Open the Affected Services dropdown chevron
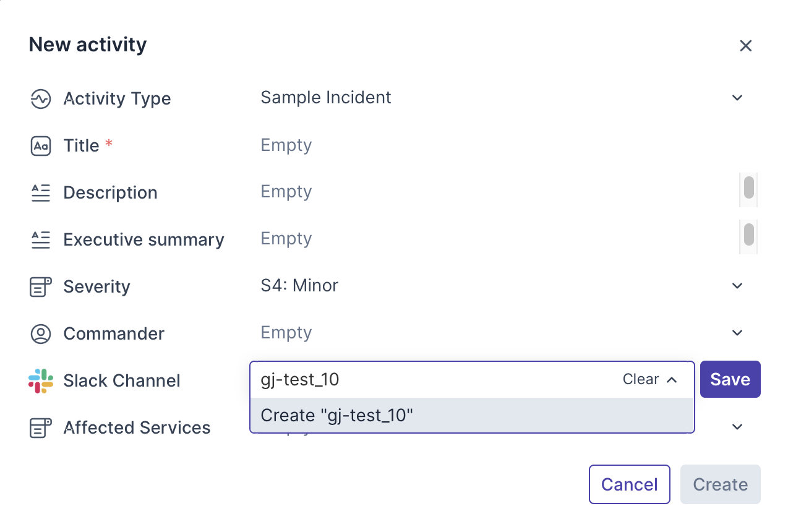This screenshot has height=532, width=788. [737, 427]
